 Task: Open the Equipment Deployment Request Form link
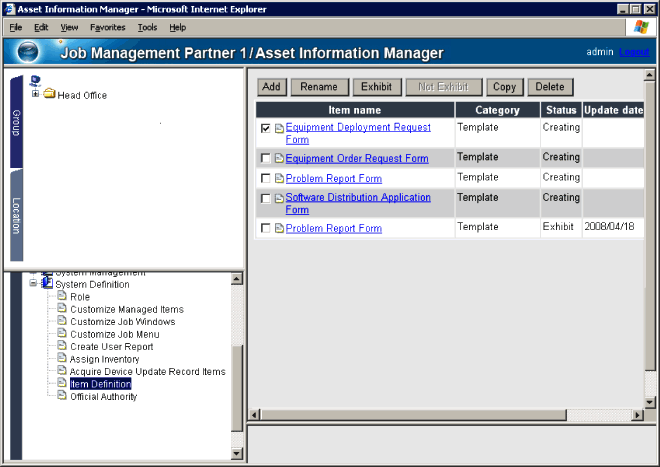coord(358,133)
